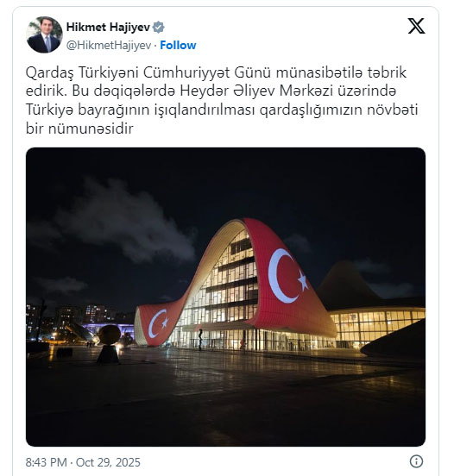Click the round sculpture in the foreground plaza

(109, 335)
